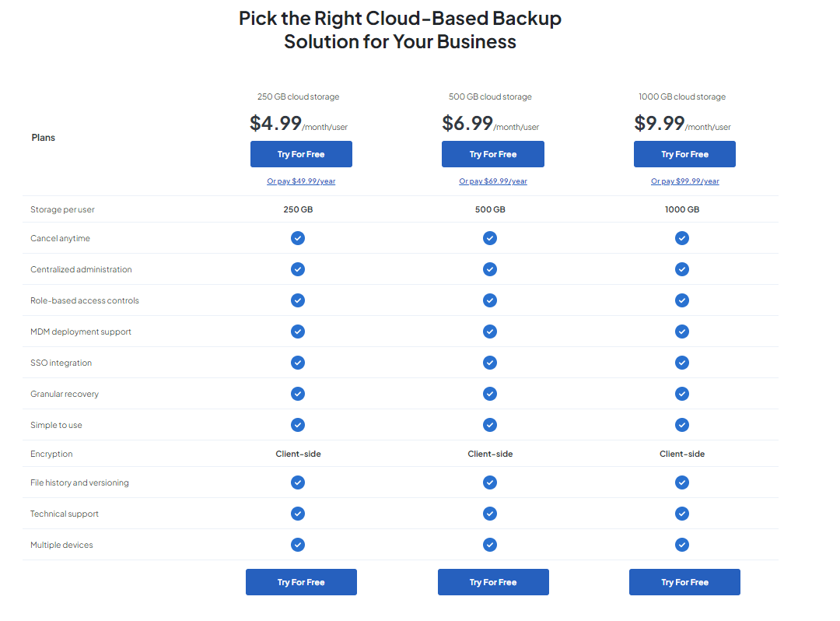The image size is (840, 621).
Task: Click the Encryption row Client-side value for 250 GB
Action: [x=298, y=454]
